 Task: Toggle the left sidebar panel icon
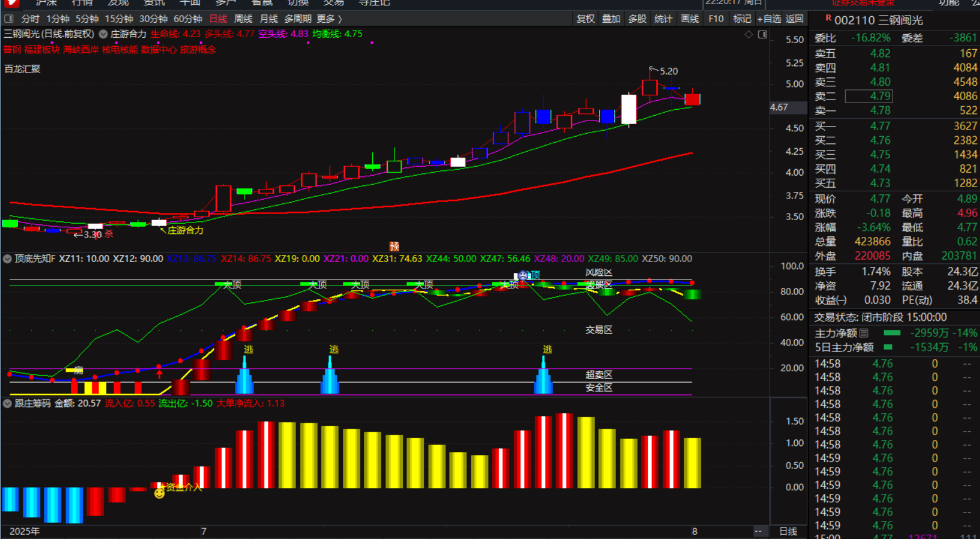tap(9, 19)
